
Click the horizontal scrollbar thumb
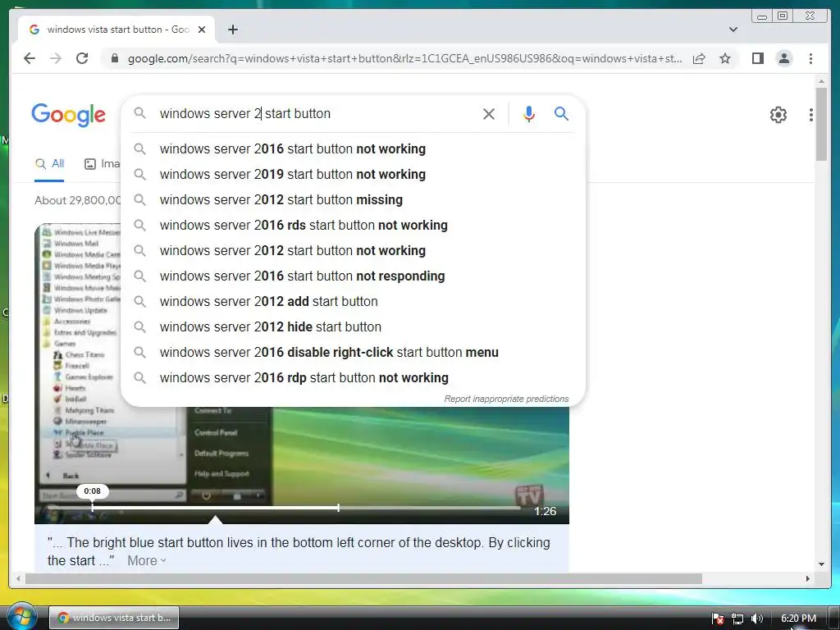(x=363, y=578)
